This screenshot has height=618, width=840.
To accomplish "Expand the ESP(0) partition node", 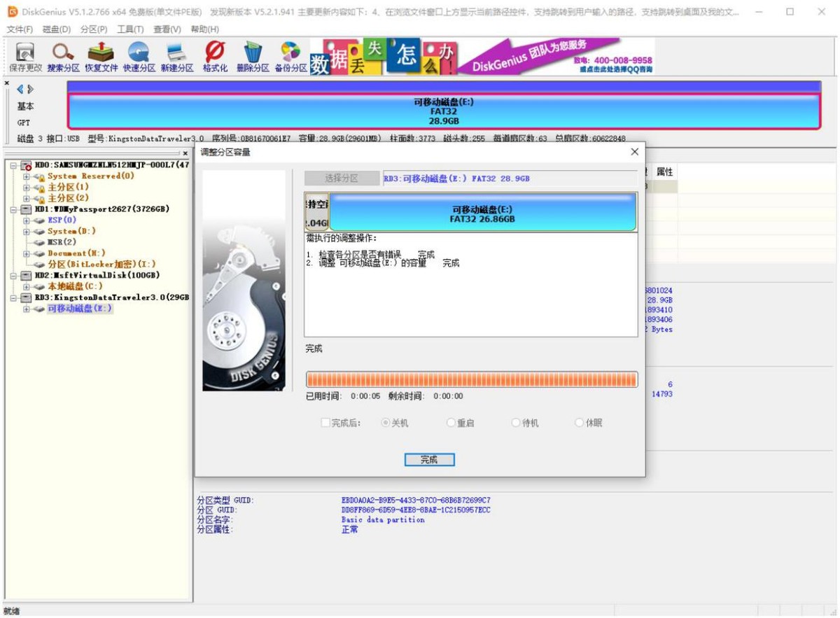I will pyautogui.click(x=27, y=220).
